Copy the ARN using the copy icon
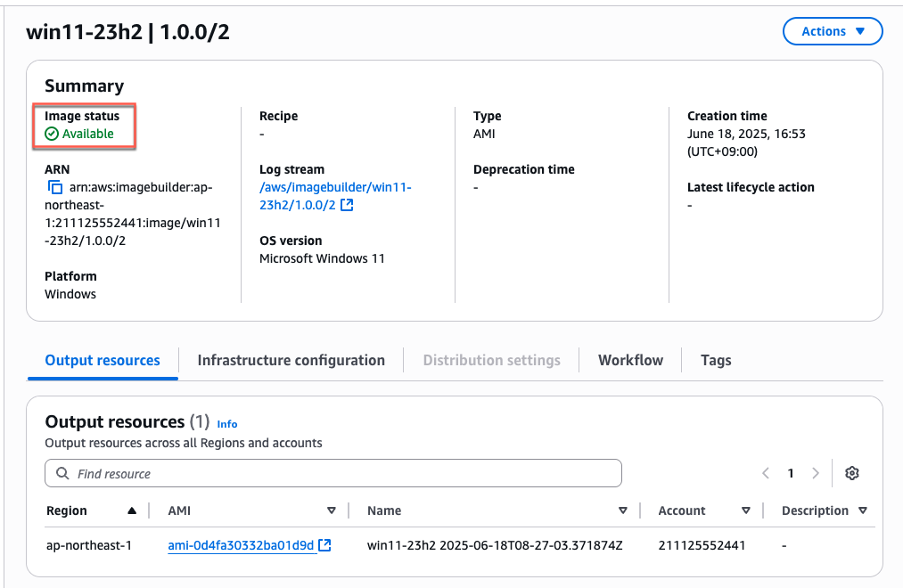Screen dimensions: 903x588 point(55,188)
